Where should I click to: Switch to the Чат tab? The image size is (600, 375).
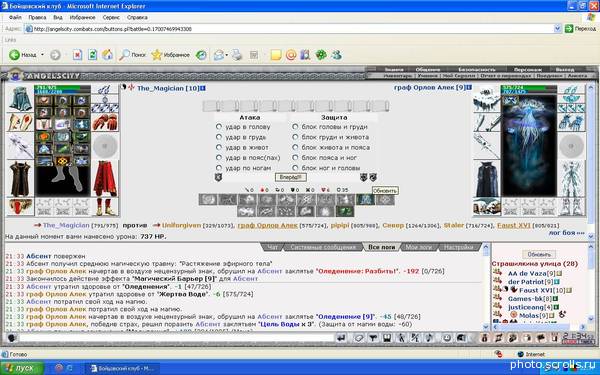(272, 247)
